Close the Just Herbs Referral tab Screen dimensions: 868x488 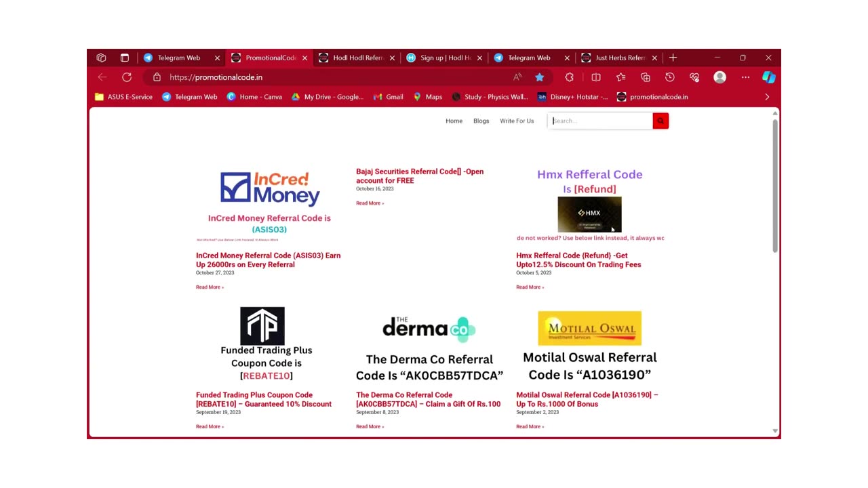pyautogui.click(x=654, y=58)
